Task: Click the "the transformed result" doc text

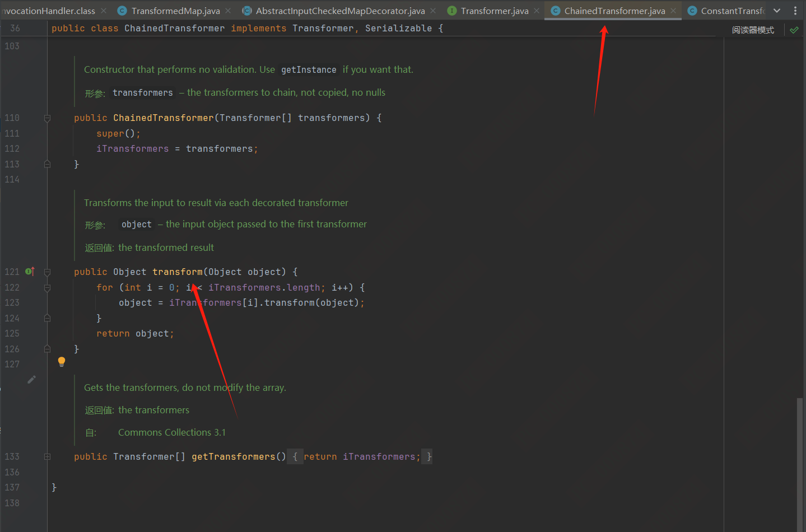Action: coord(166,248)
